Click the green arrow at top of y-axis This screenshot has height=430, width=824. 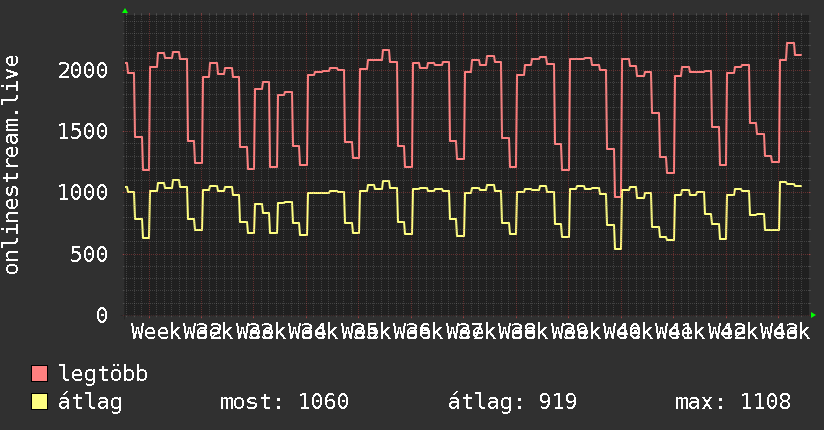pyautogui.click(x=125, y=11)
